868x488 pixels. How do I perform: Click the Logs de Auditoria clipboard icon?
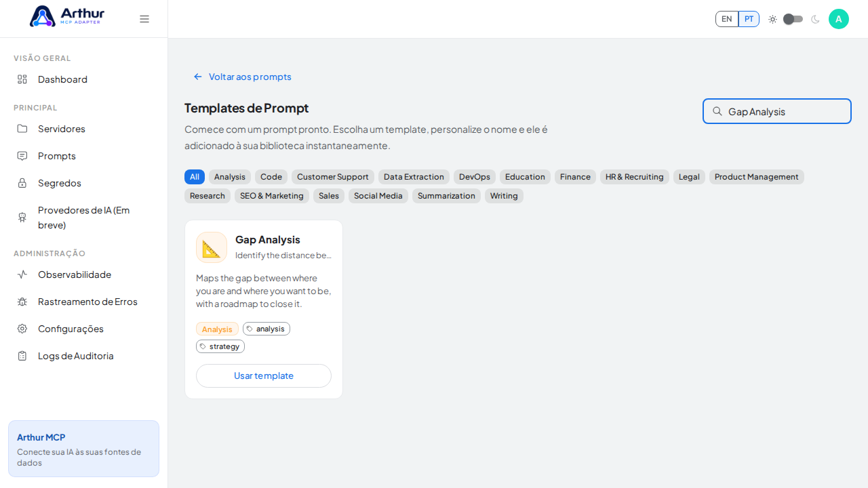click(22, 356)
